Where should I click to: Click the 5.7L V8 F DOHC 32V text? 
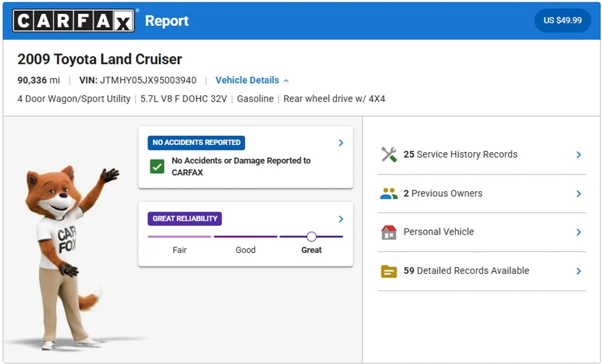(184, 99)
